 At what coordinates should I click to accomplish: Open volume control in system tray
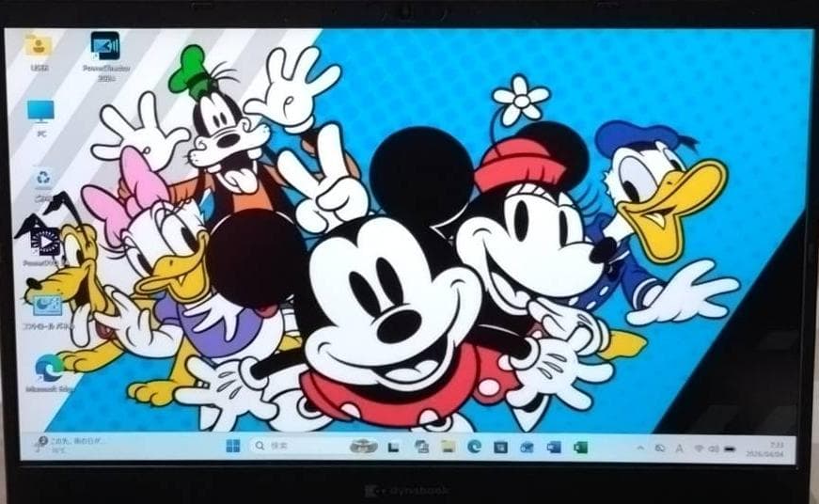714,449
